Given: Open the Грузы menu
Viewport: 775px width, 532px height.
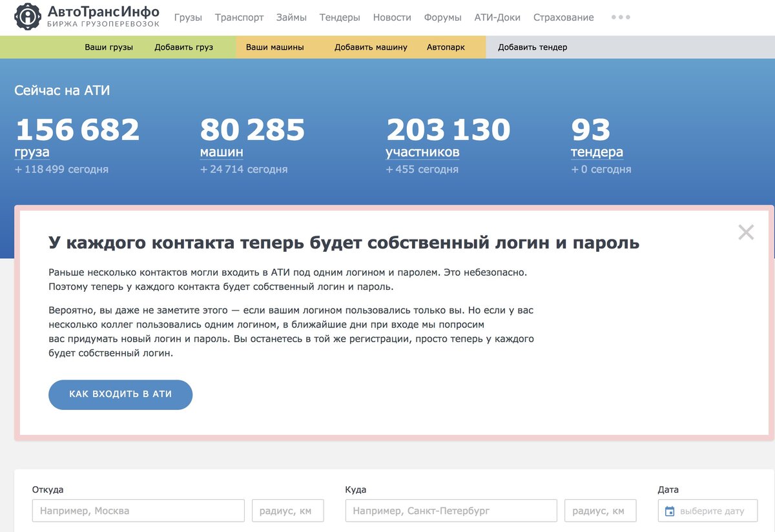Looking at the screenshot, I should tap(188, 17).
